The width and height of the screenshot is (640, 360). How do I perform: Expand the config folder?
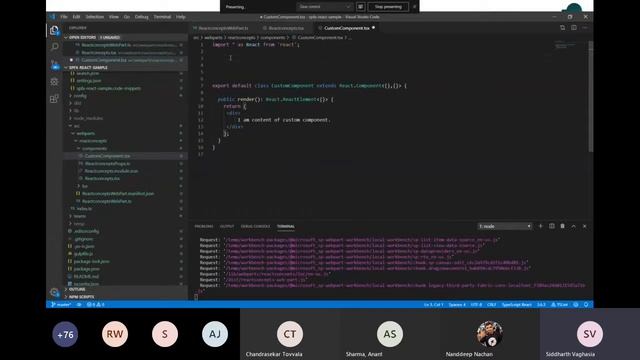tap(80, 96)
